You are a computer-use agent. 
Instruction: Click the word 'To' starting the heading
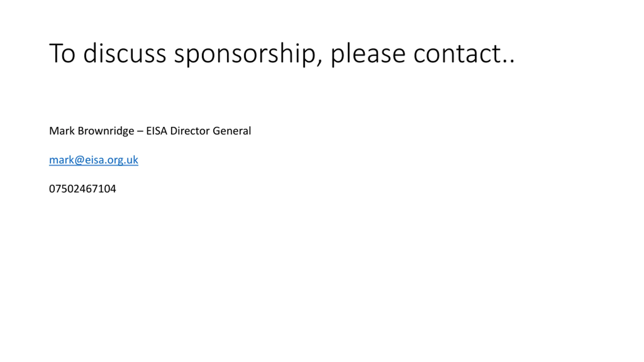[62, 53]
